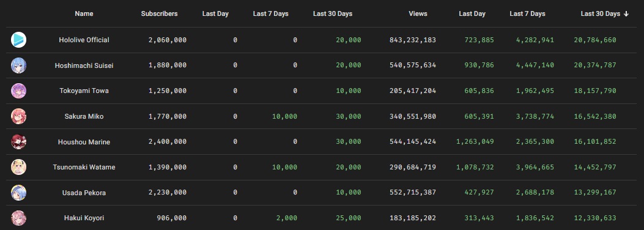The image size is (644, 230).
Task: Click Sakura Miko's profile picture
Action: 18,116
